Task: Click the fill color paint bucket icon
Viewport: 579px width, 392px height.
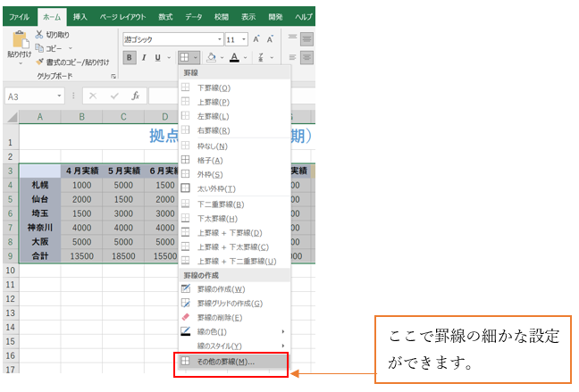Action: click(212, 58)
